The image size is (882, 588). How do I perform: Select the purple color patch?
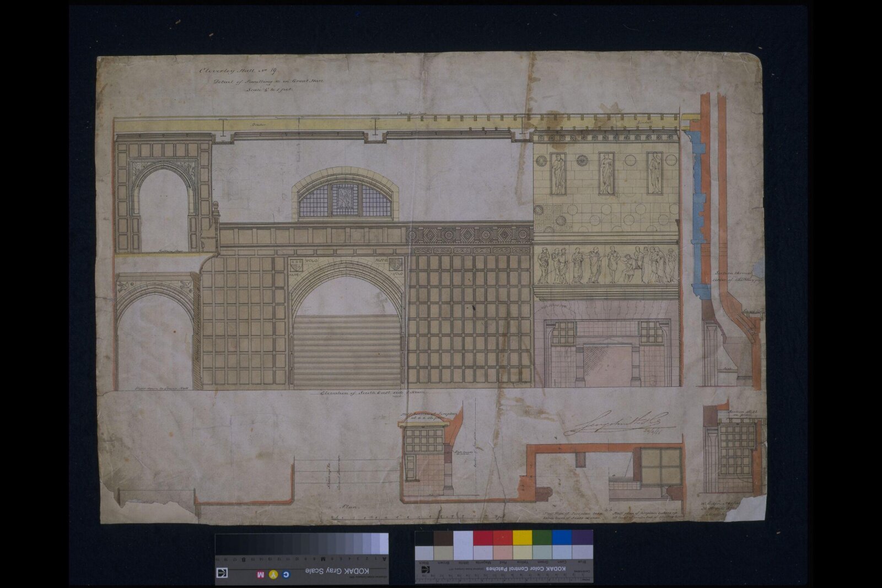pos(582,537)
